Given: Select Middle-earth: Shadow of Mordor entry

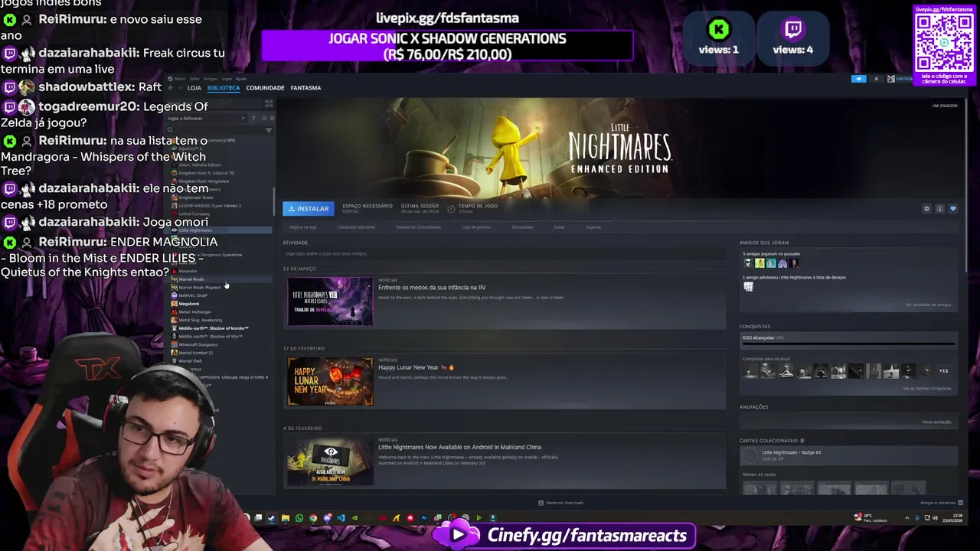Looking at the screenshot, I should click(210, 328).
